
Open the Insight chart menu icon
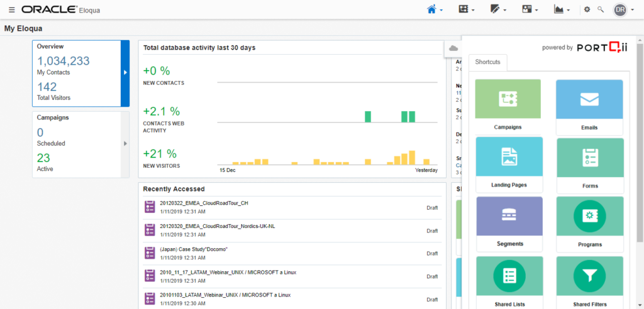(x=559, y=9)
